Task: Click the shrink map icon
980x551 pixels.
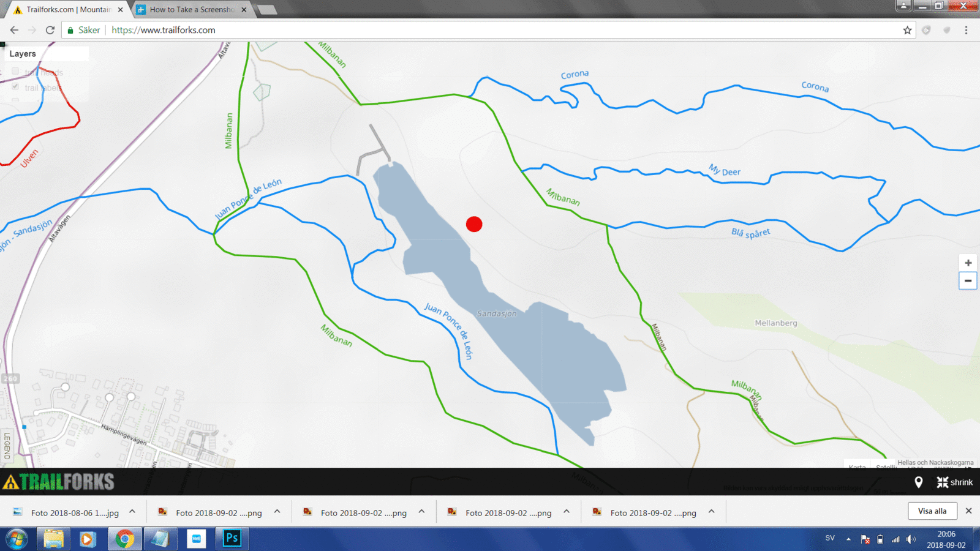Action: (x=943, y=482)
